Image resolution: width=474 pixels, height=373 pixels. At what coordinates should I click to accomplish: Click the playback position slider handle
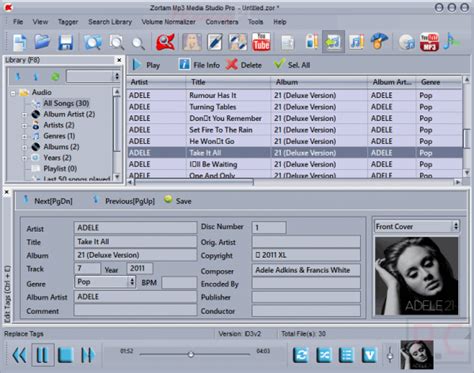click(x=191, y=354)
